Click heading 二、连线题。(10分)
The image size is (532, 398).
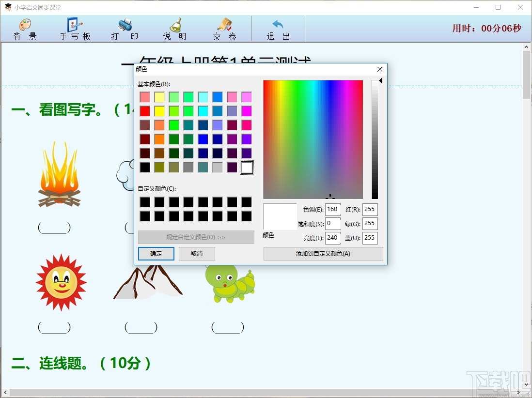point(81,363)
